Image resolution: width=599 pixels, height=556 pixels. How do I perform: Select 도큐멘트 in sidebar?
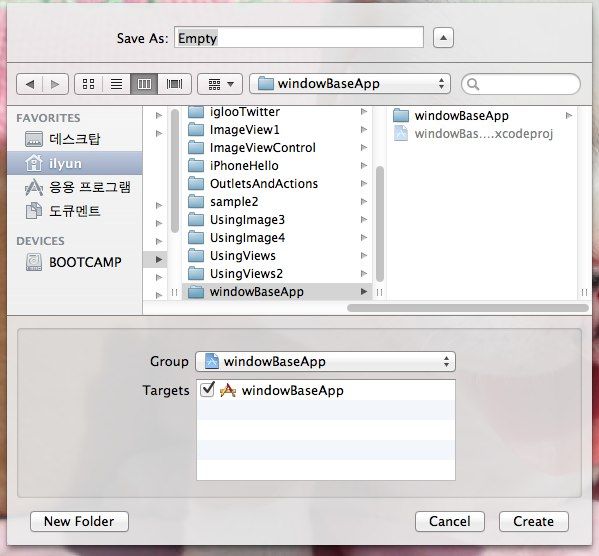pyautogui.click(x=74, y=211)
